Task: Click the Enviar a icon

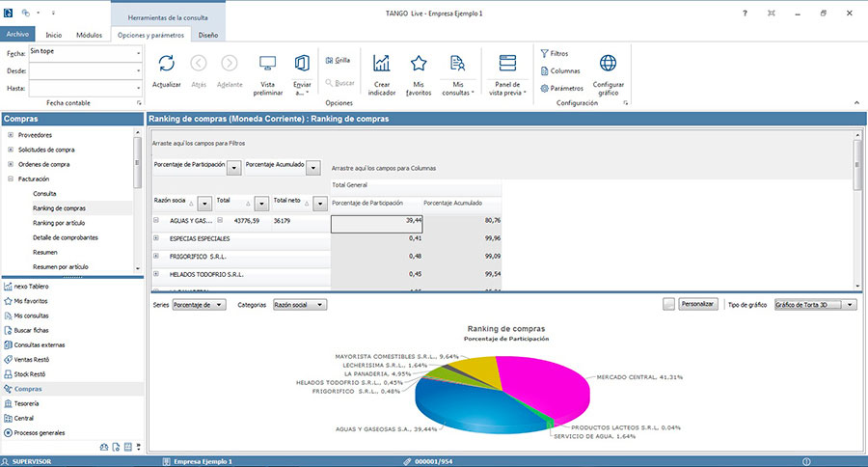Action: coord(302,63)
